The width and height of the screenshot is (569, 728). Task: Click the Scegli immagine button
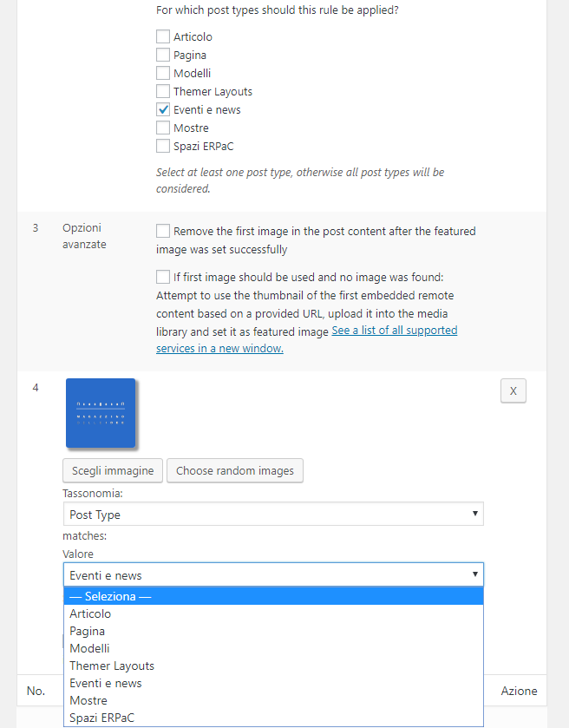pyautogui.click(x=113, y=471)
